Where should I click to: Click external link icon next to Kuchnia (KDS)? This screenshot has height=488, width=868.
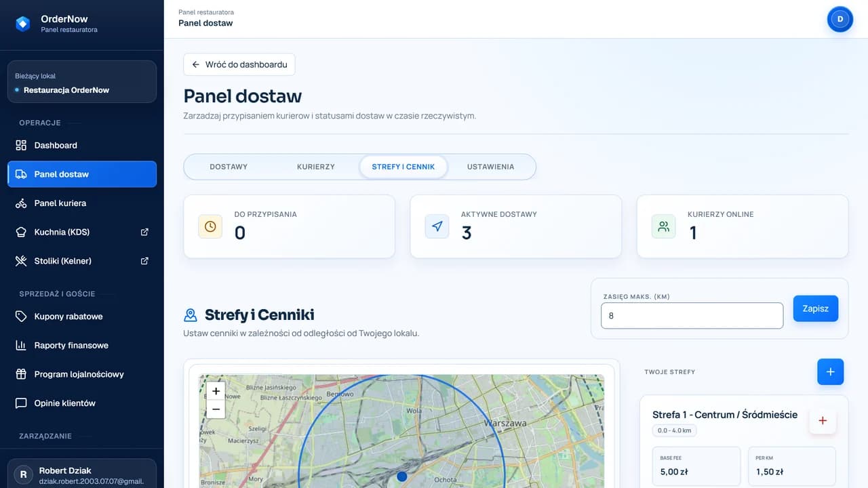[x=144, y=232]
